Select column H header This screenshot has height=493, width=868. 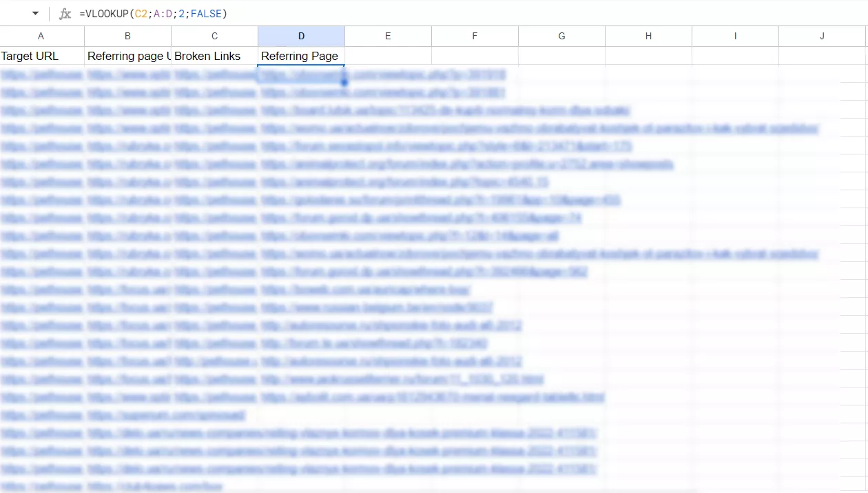pos(649,36)
